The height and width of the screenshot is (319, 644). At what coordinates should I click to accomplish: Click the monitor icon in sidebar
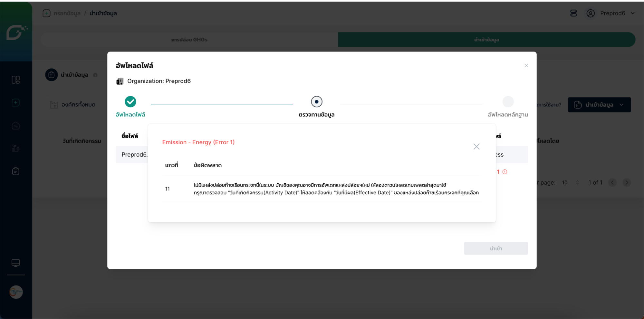click(15, 263)
